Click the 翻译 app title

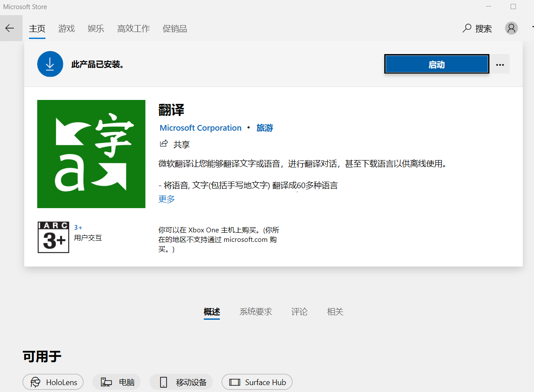point(171,110)
